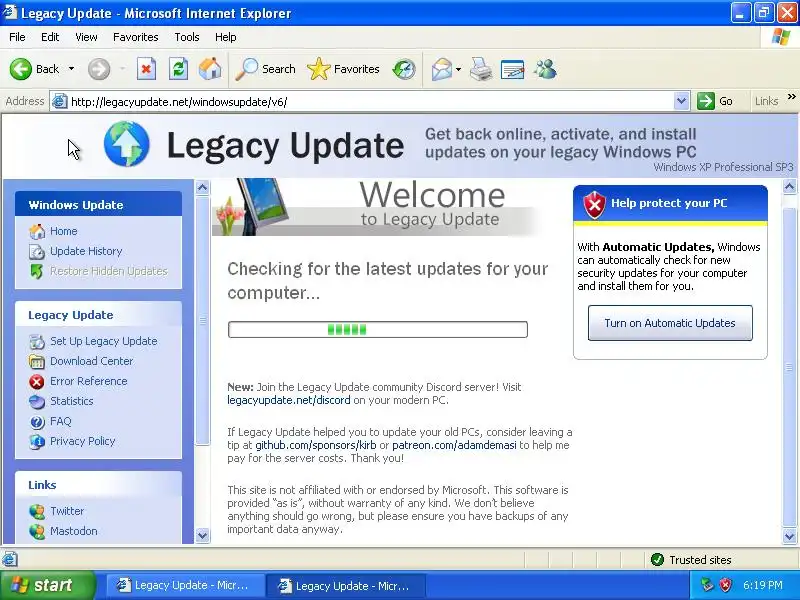Open the Favorites star toolbar button

point(343,69)
